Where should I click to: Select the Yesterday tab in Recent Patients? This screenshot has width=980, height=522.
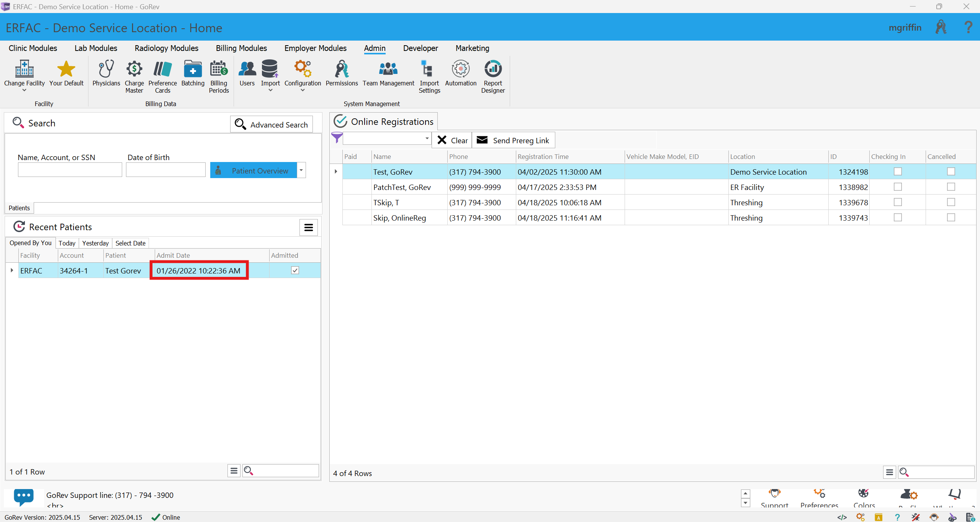[95, 243]
